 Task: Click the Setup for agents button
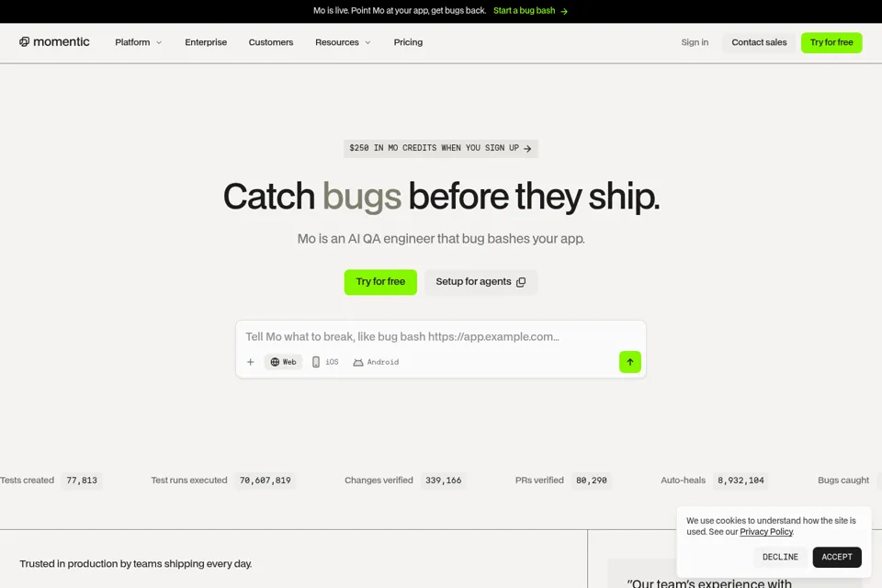coord(481,282)
